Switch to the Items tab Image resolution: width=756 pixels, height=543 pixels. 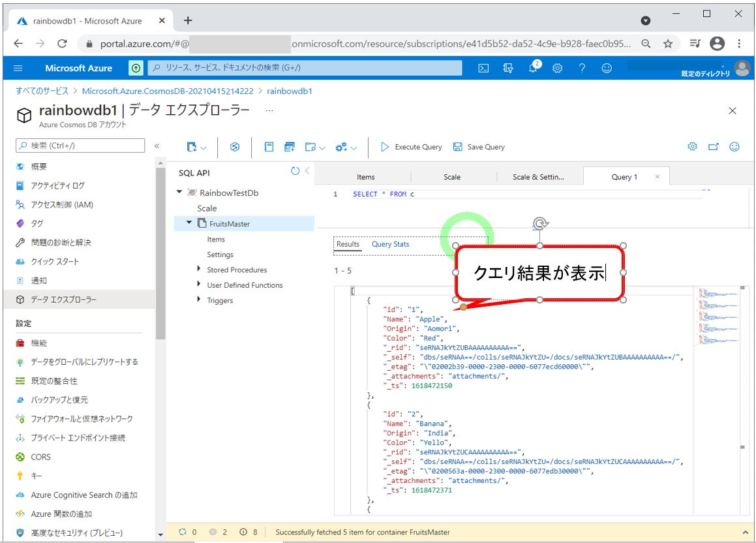tap(365, 177)
